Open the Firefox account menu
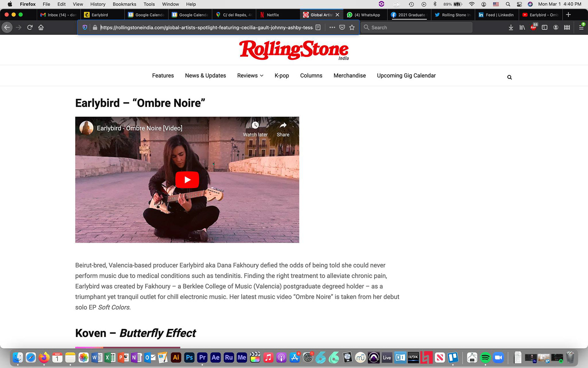Viewport: 588px width, 368px height. point(556,27)
